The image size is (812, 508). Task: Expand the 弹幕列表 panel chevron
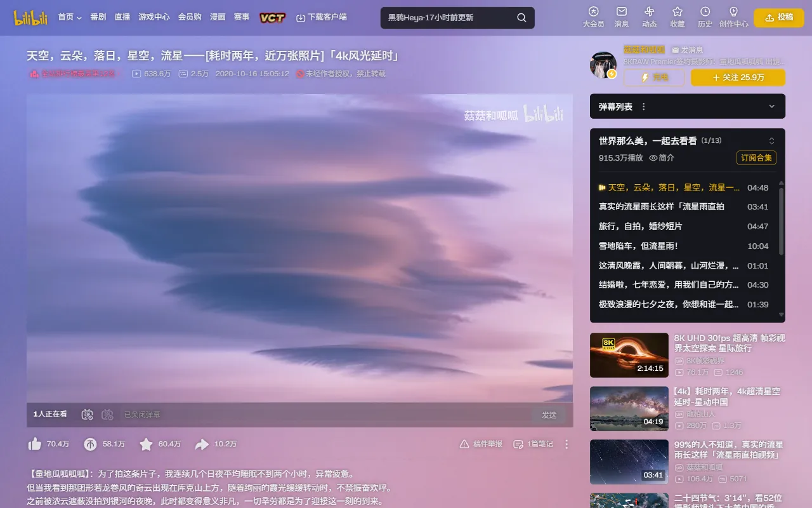(x=771, y=107)
